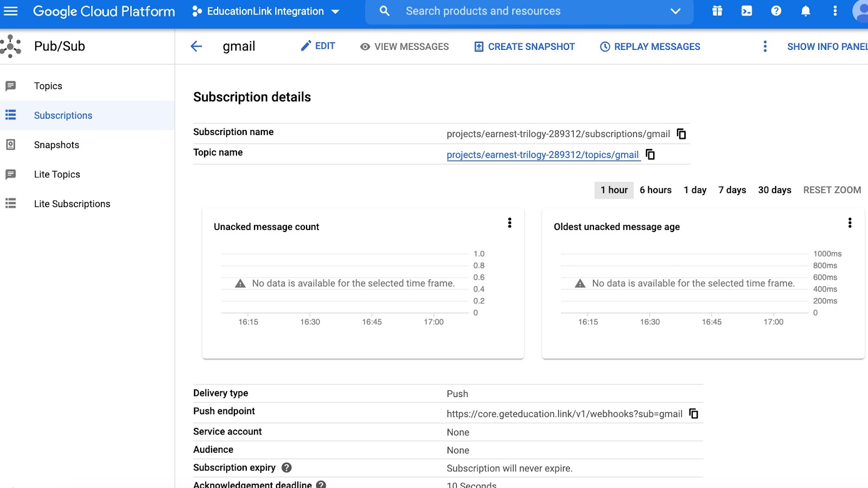Image resolution: width=868 pixels, height=488 pixels.
Task: Open the top bar settings overflow menu
Action: (x=835, y=11)
